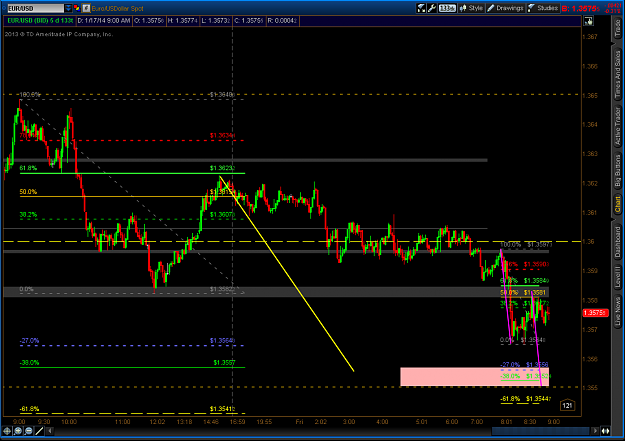The image size is (625, 441).
Task: Click the Euro/USDollar Spot description text
Action: pyautogui.click(x=117, y=8)
